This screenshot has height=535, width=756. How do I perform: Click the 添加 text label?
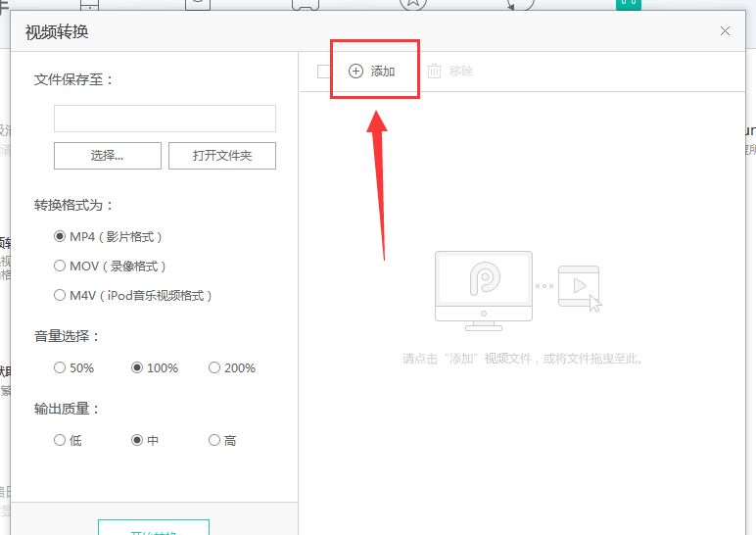click(383, 72)
